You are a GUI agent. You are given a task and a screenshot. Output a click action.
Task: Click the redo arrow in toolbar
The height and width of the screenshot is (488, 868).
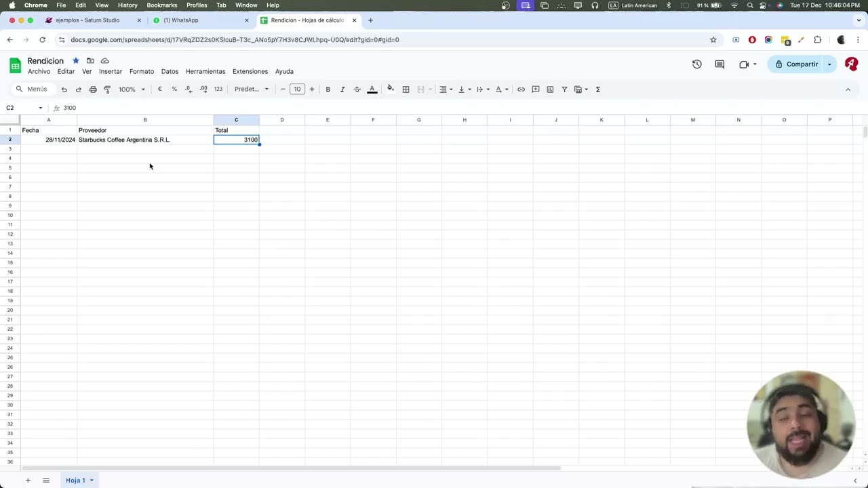click(x=78, y=89)
